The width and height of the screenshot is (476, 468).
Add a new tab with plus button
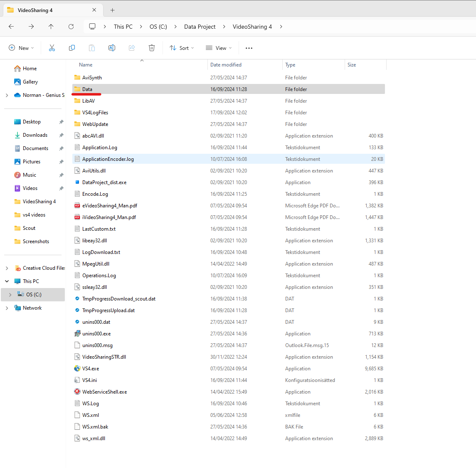(112, 10)
